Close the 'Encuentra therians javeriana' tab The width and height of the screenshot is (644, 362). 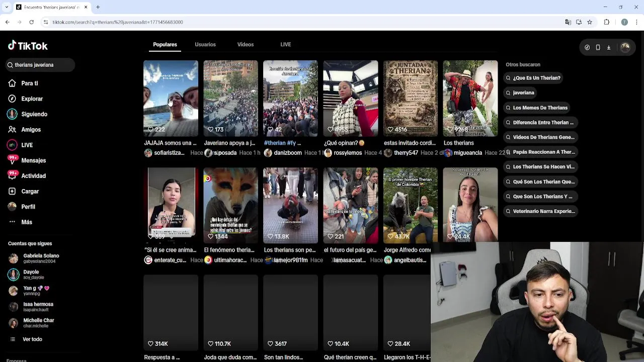click(x=86, y=7)
